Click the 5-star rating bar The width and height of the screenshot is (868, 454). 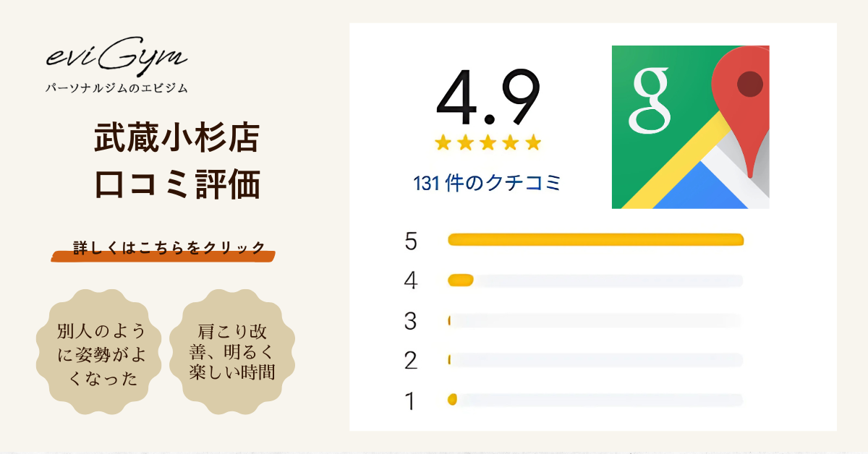click(595, 240)
